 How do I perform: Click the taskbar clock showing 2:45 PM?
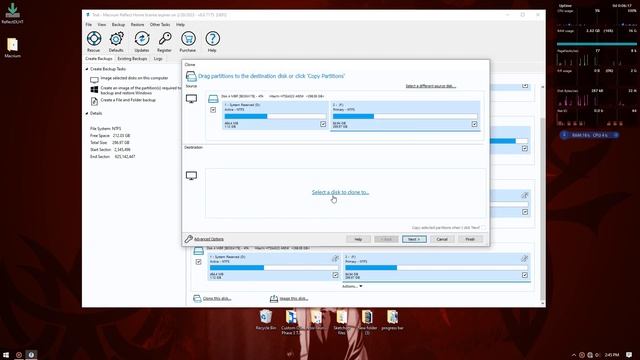click(611, 355)
